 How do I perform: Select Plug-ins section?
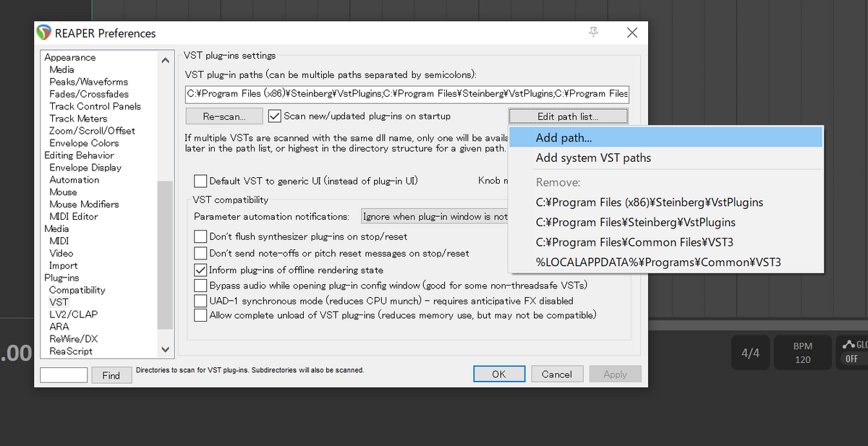[61, 278]
